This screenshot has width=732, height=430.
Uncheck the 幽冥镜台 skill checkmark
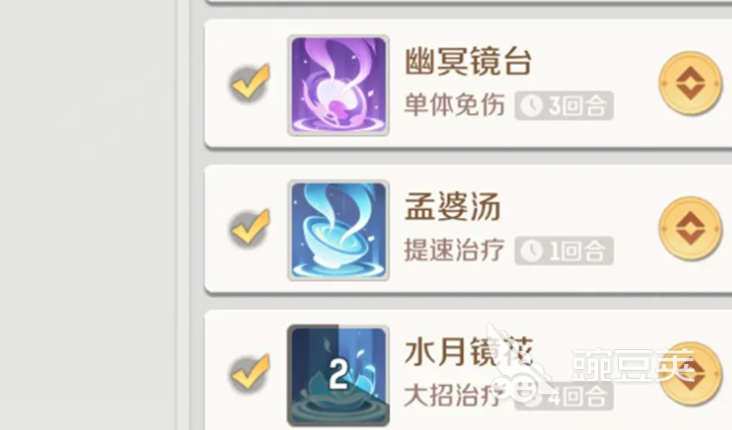click(250, 82)
